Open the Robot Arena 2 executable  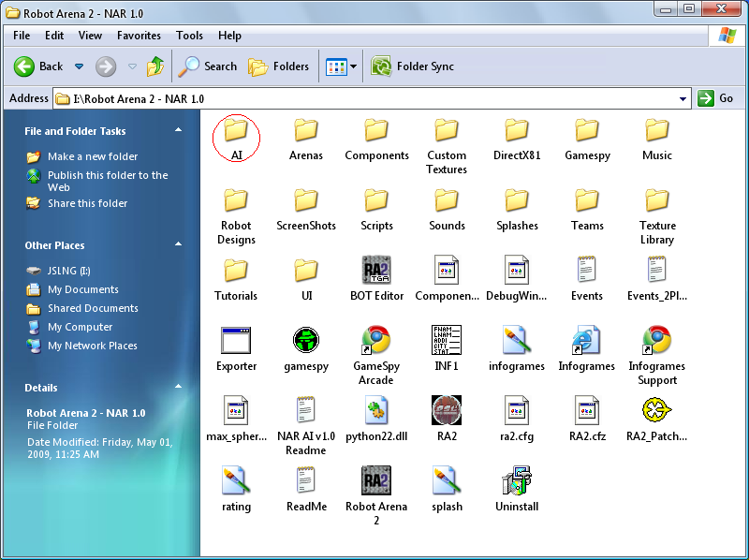tap(376, 481)
